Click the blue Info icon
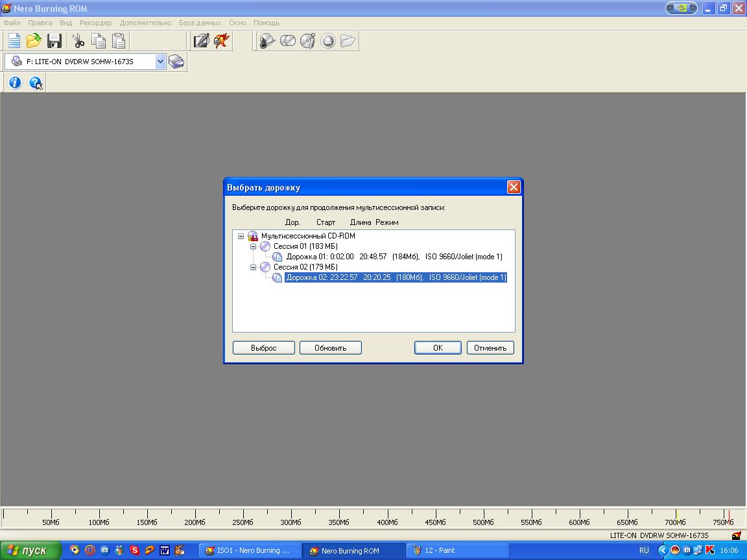Viewport: 747px width, 560px height. pos(16,82)
